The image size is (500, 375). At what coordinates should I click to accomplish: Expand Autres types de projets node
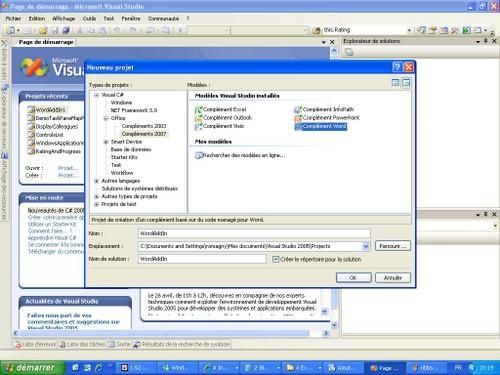[x=96, y=196]
